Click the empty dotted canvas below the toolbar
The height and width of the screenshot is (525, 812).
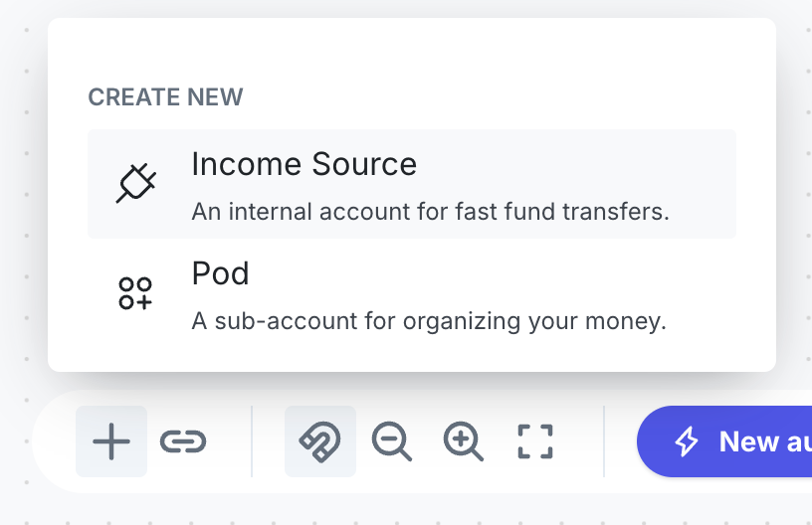pos(398,509)
